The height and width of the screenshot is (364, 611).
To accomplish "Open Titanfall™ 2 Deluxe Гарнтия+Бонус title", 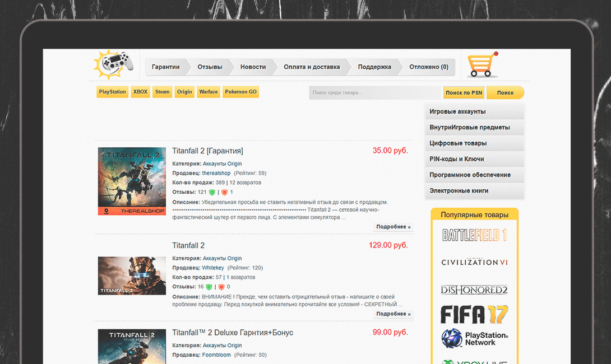I will 233,333.
